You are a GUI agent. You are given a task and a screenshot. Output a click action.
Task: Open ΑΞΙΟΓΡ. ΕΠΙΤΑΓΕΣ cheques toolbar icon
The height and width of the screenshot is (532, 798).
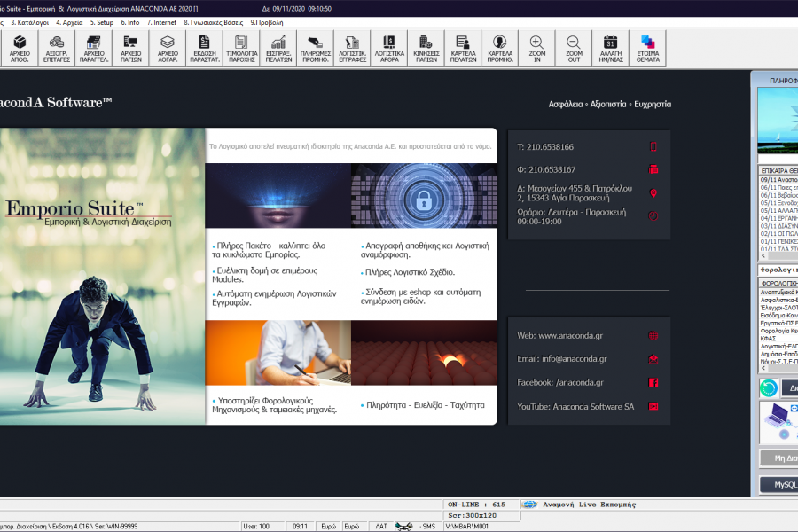pos(57,49)
